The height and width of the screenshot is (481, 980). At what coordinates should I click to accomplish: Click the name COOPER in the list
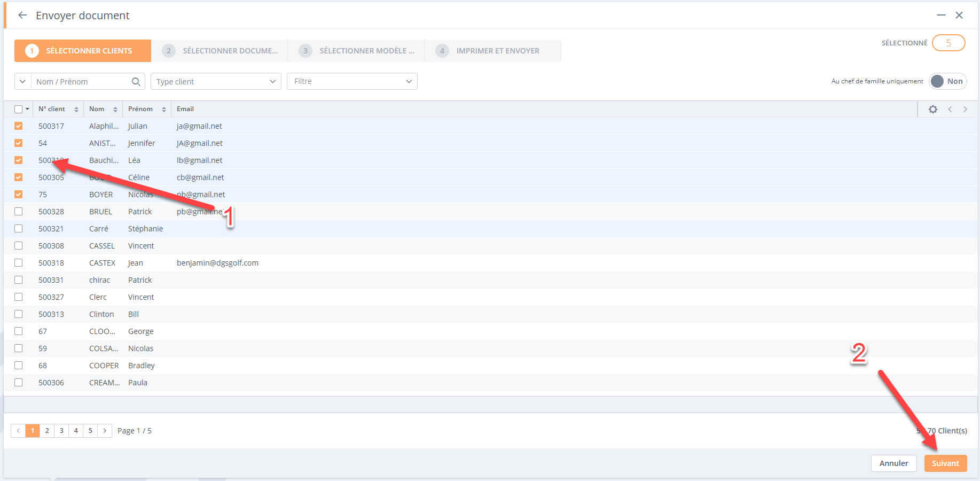(x=104, y=366)
